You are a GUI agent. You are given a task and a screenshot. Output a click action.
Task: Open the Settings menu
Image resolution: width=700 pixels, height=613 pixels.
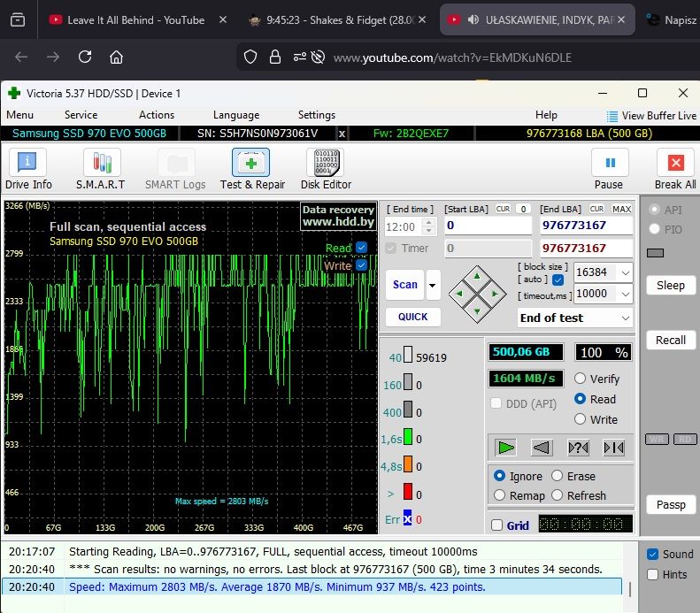[x=317, y=115]
